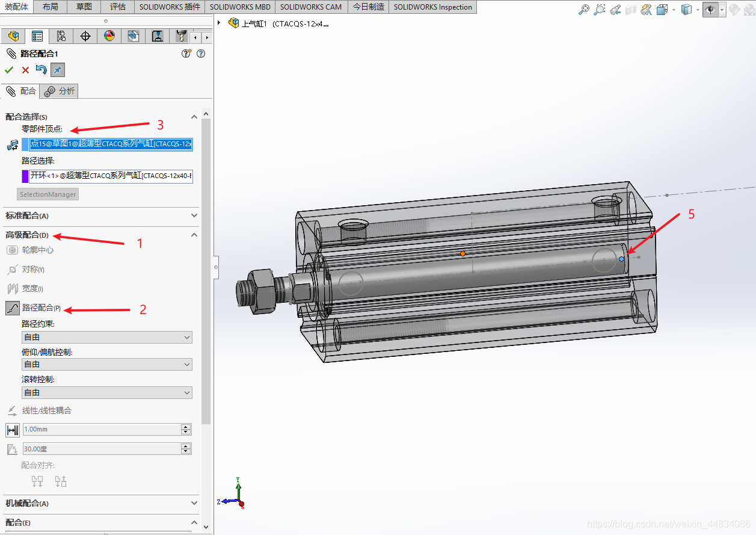Viewport: 756px width, 535px height.
Task: Switch to the 布局 ribbon tab
Action: 51,7
